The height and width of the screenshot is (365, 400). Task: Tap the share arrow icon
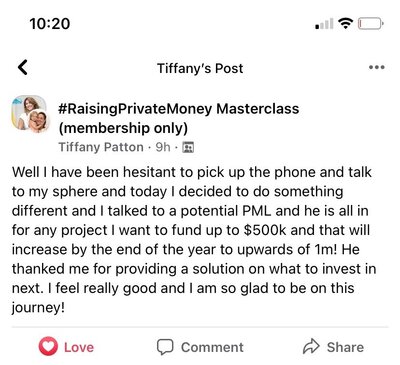coord(311,346)
